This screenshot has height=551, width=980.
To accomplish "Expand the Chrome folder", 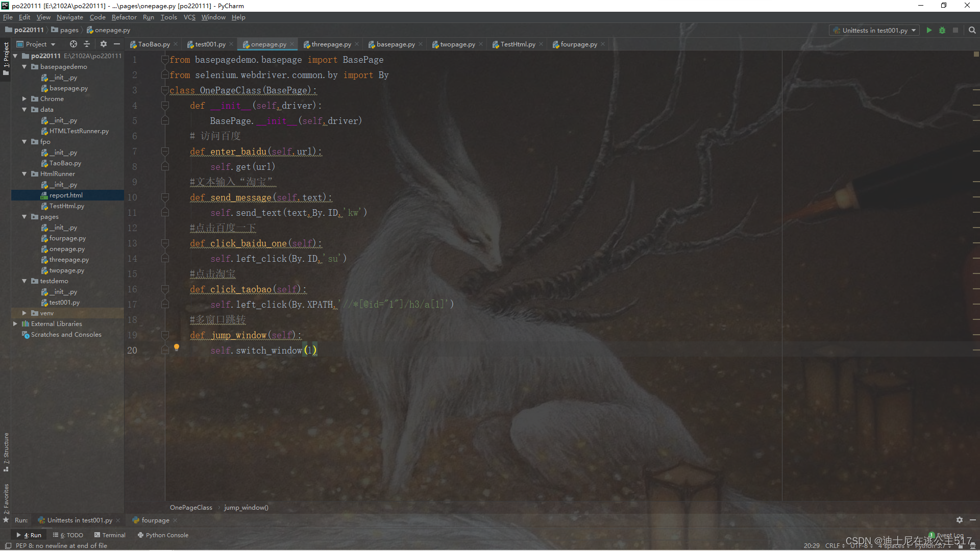I will pyautogui.click(x=24, y=99).
